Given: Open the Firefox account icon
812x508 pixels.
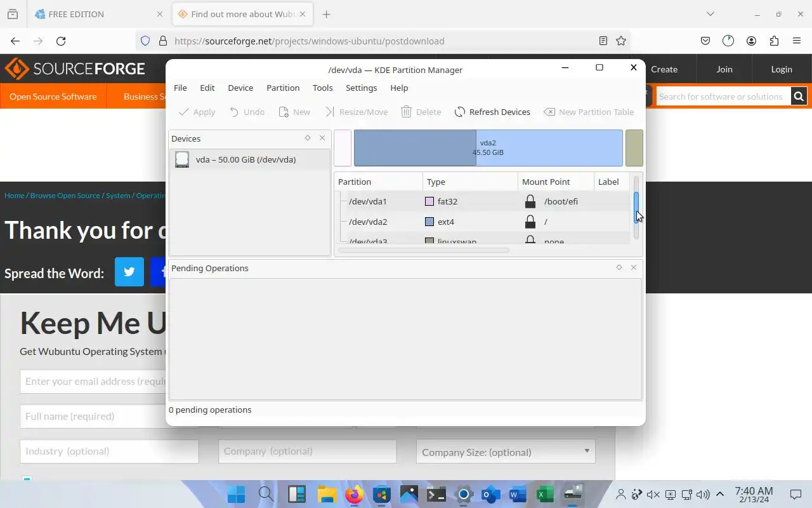Looking at the screenshot, I should [751, 41].
